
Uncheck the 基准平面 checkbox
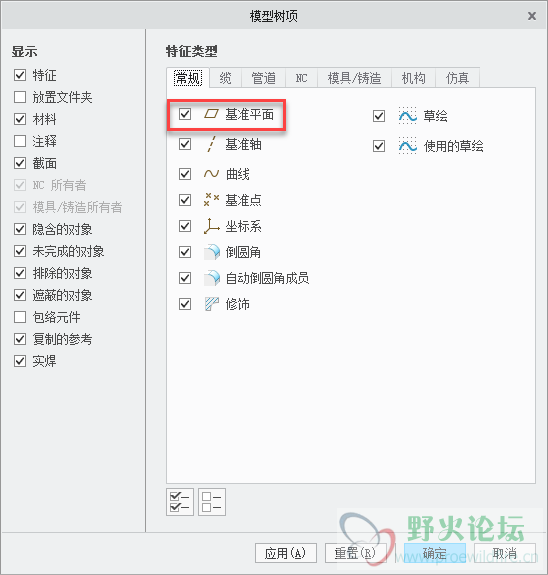(185, 114)
